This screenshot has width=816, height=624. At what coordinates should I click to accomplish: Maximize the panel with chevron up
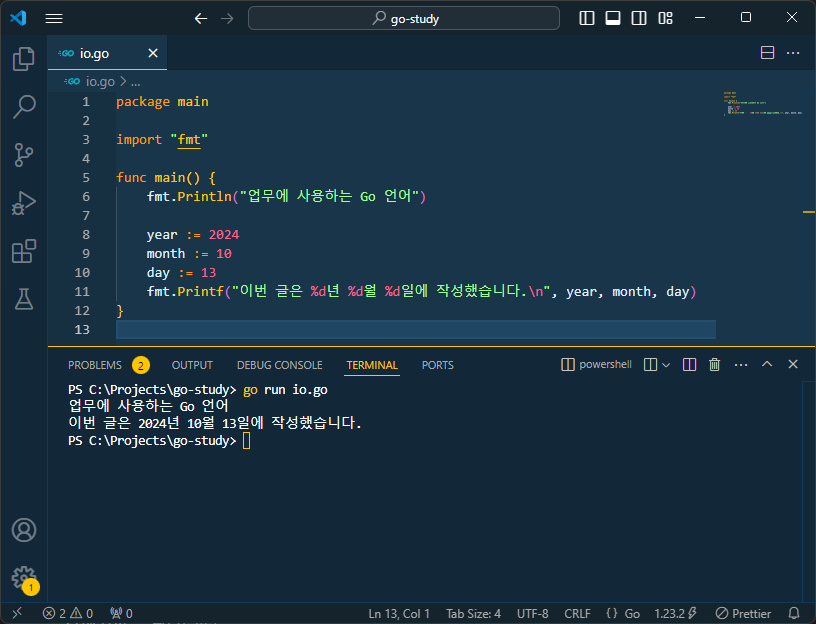(x=766, y=364)
